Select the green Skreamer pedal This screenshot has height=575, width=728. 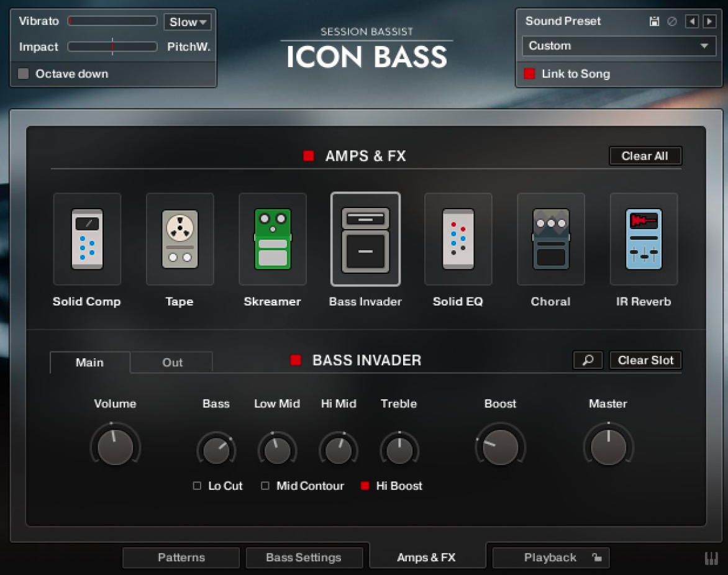273,239
